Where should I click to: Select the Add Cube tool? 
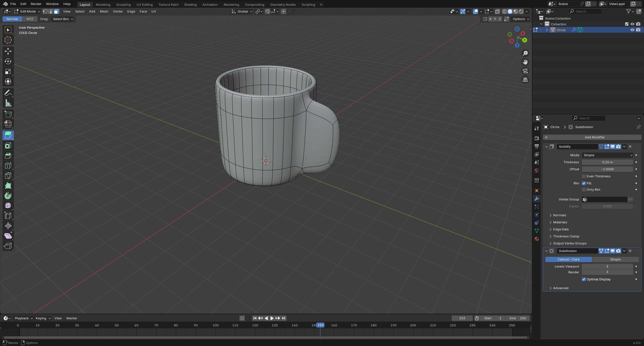[8, 114]
